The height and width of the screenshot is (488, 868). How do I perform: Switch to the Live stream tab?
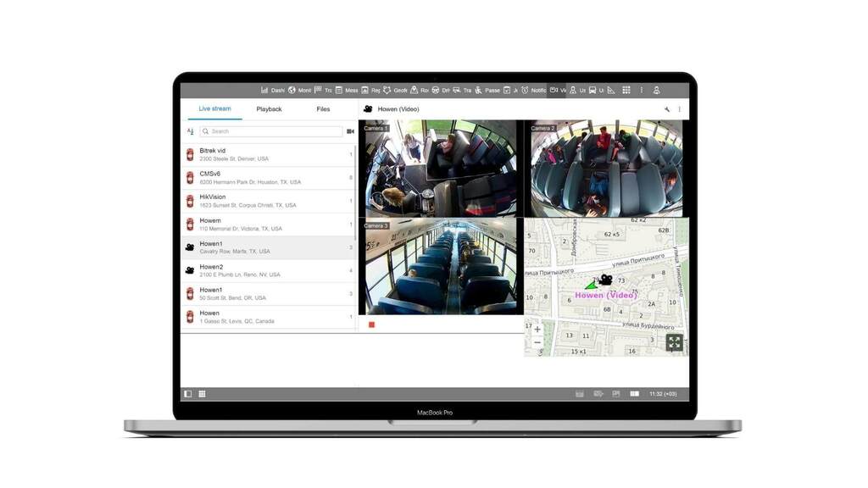(214, 109)
